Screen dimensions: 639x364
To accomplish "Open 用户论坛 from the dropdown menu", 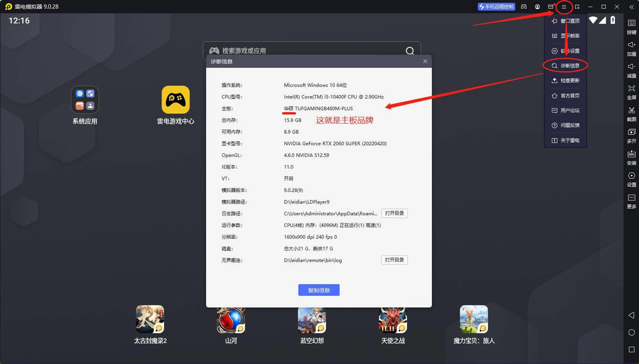I will (x=566, y=111).
